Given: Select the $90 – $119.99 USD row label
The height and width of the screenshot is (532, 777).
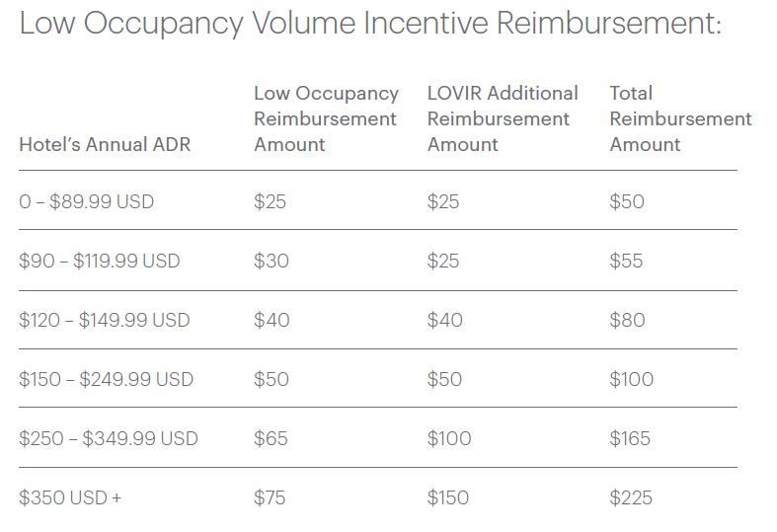Looking at the screenshot, I should click(x=100, y=261).
